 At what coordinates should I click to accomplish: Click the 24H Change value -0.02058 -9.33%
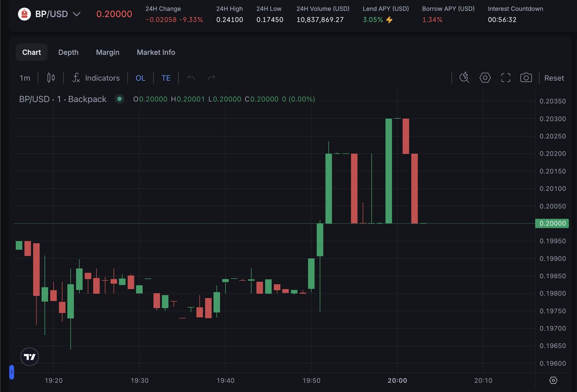click(x=174, y=20)
